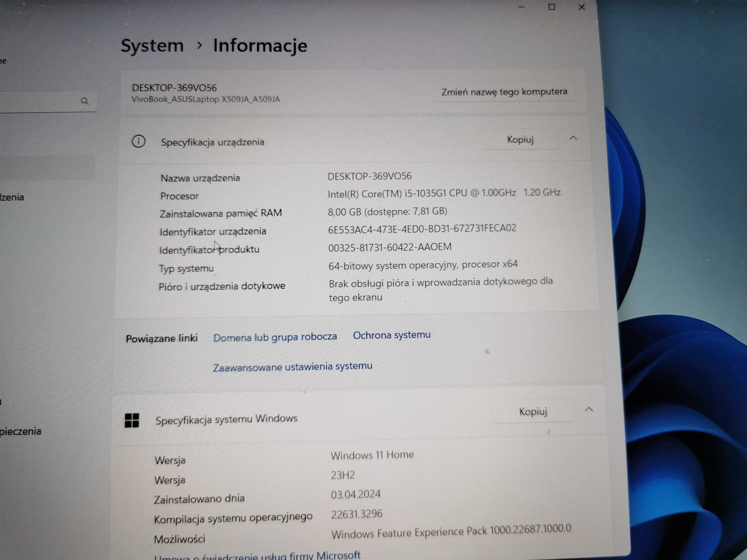Click RAM value 8,00 GB (dostępne: 7,81 GB)
747x560 pixels.
(x=387, y=212)
